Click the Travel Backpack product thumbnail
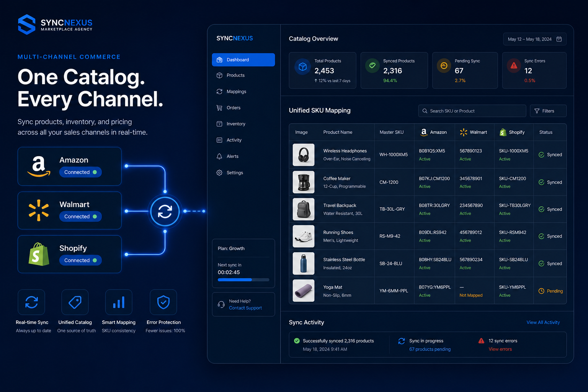Image resolution: width=588 pixels, height=392 pixels. point(304,209)
